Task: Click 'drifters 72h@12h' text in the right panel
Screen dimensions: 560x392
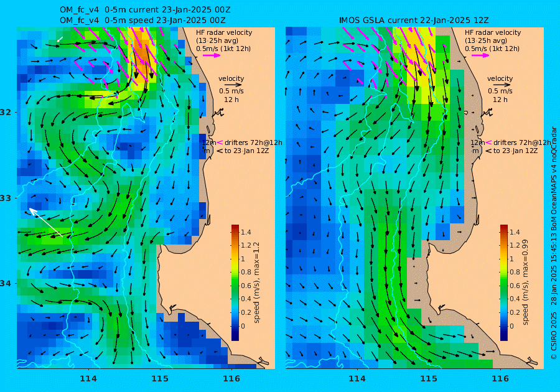Action: (522, 142)
